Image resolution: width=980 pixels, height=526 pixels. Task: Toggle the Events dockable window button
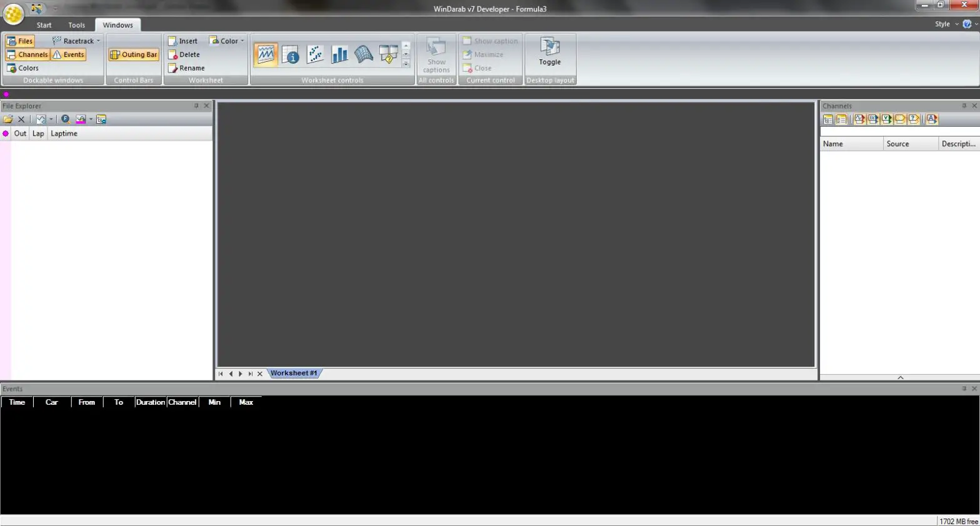[x=69, y=55]
